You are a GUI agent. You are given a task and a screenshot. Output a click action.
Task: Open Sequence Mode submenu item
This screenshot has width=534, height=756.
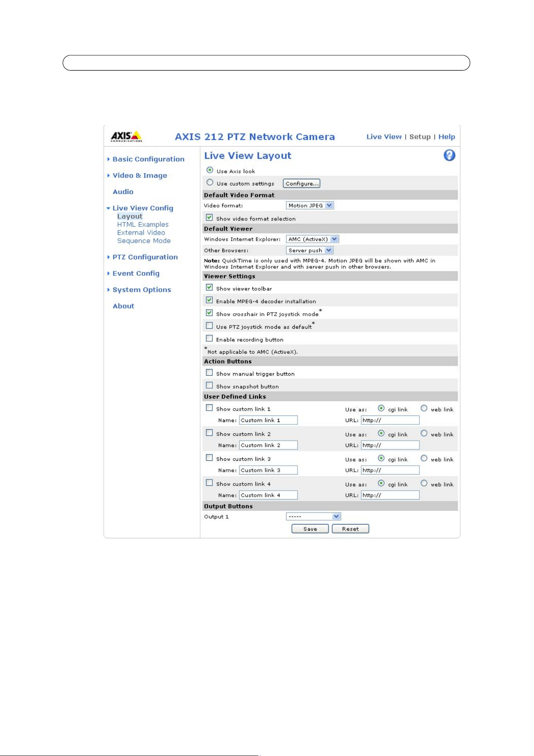(144, 241)
